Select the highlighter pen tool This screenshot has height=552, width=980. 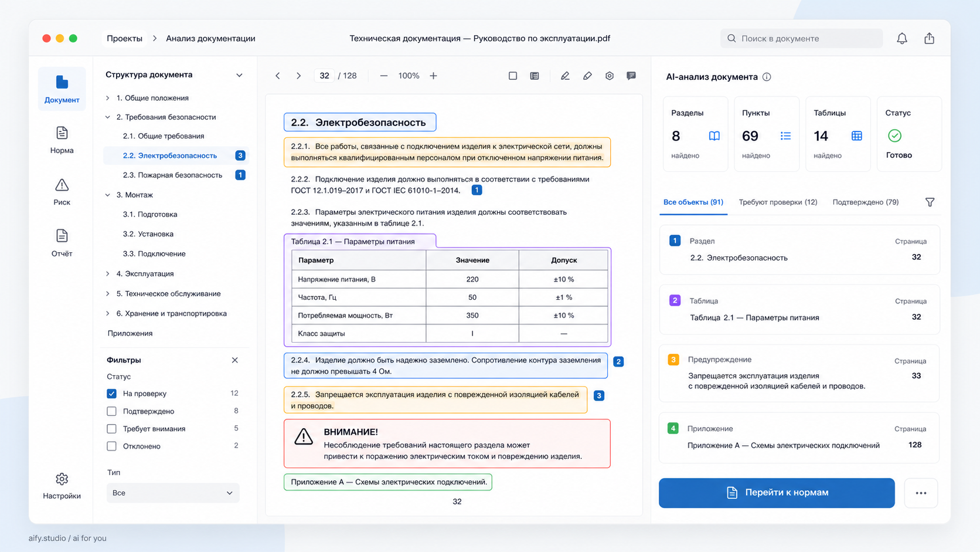(x=565, y=76)
